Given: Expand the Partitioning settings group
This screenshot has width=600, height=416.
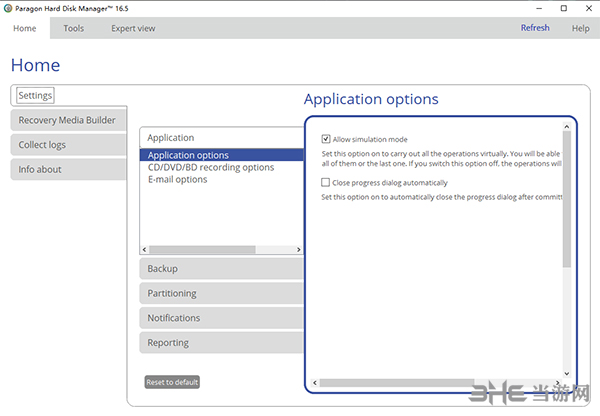Looking at the screenshot, I should click(x=222, y=293).
